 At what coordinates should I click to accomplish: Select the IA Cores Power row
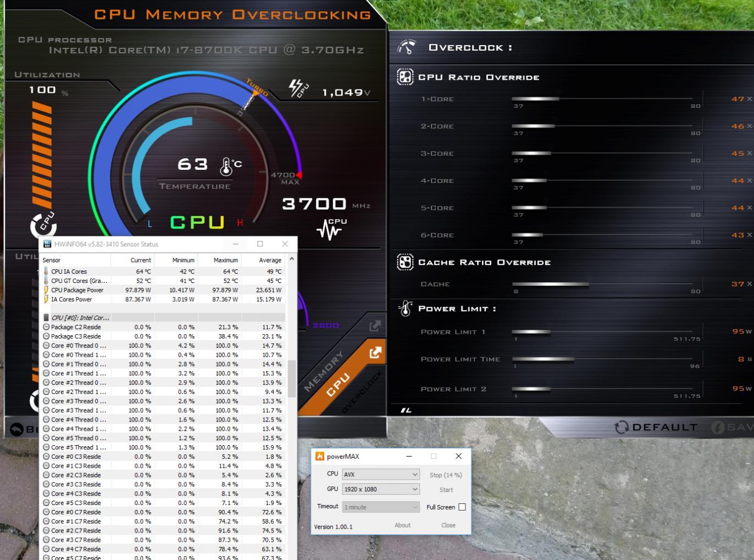click(163, 300)
